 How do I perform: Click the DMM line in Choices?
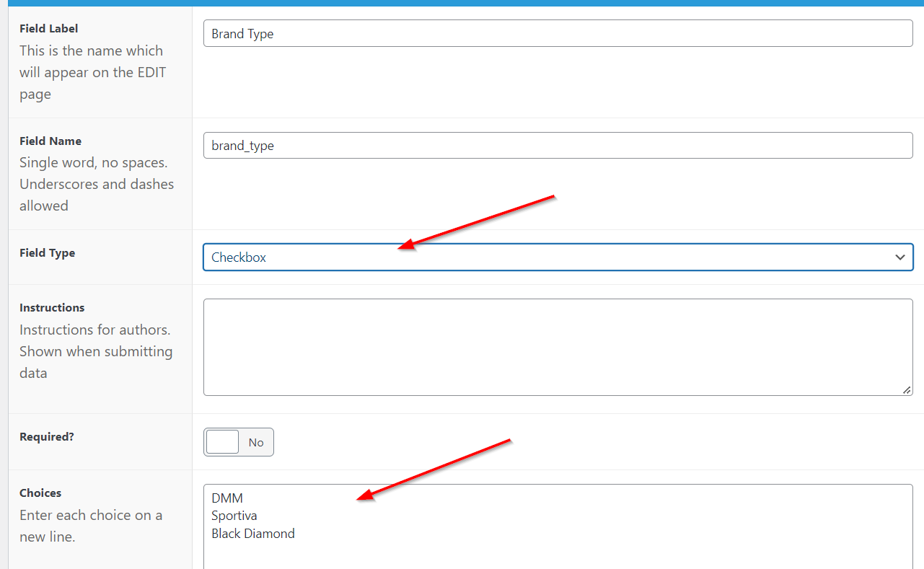(227, 498)
